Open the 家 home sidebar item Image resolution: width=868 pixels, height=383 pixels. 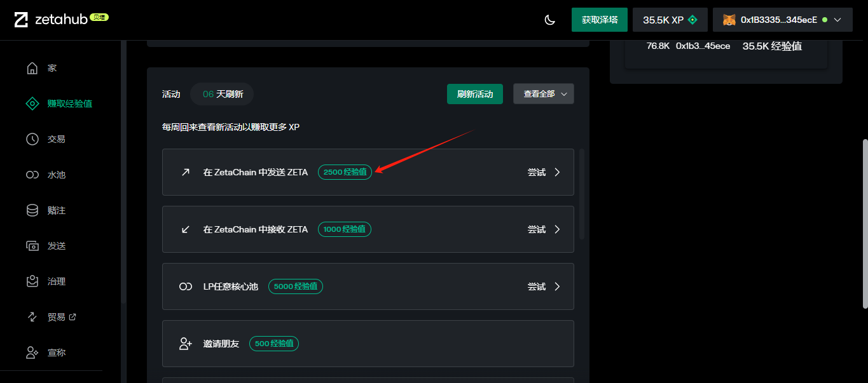pyautogui.click(x=52, y=68)
